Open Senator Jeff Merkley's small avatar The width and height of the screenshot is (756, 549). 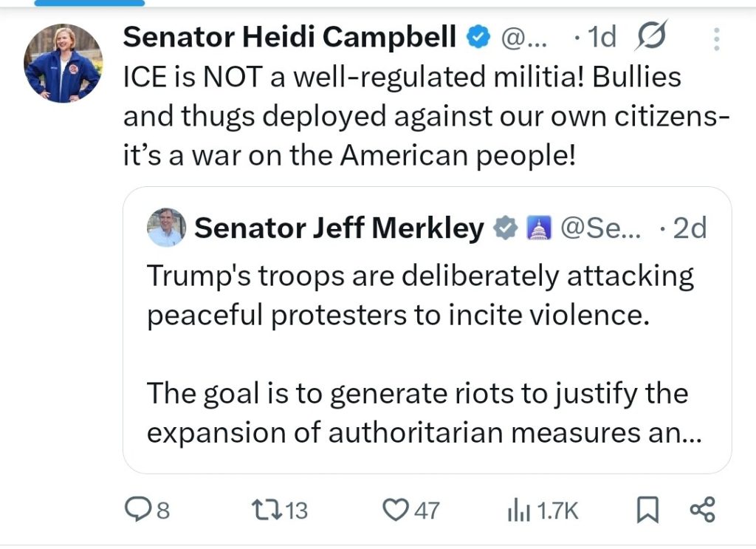(x=166, y=228)
